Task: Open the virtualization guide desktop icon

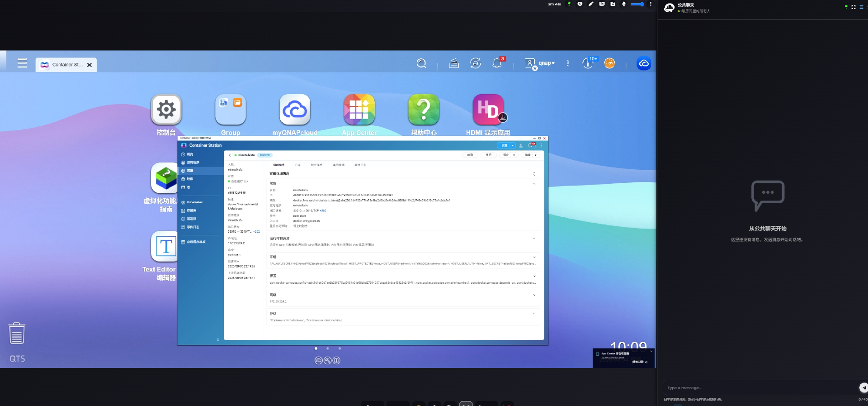Action: [164, 178]
